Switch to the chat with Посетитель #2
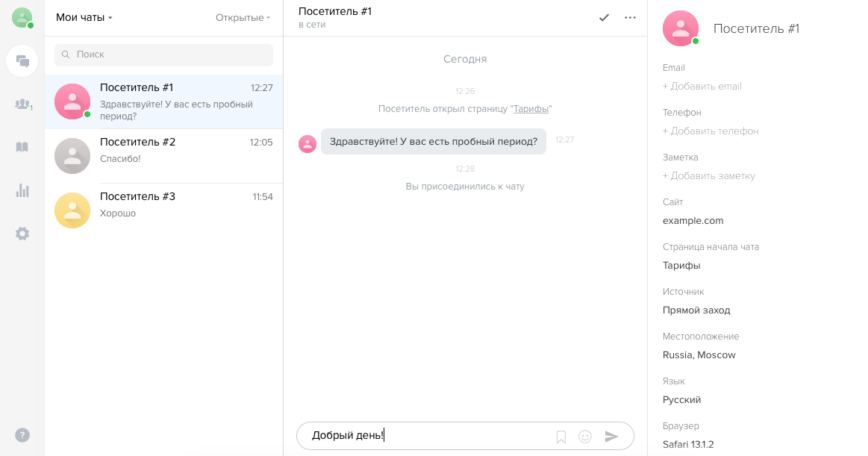The height and width of the screenshot is (456, 868). pyautogui.click(x=164, y=155)
